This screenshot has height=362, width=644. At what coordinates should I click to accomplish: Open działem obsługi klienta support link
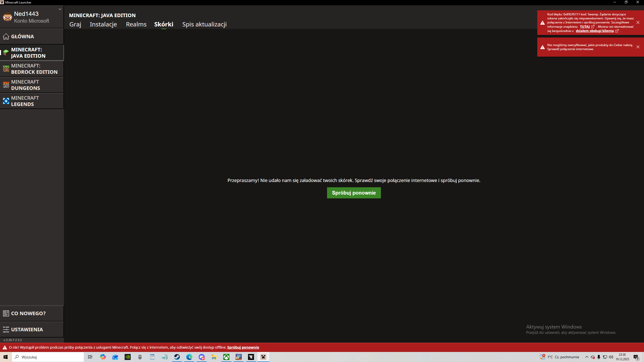595,31
